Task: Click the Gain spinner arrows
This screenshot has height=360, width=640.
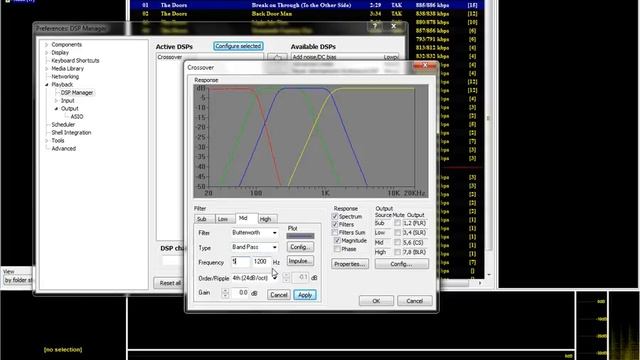Action: pyautogui.click(x=225, y=293)
